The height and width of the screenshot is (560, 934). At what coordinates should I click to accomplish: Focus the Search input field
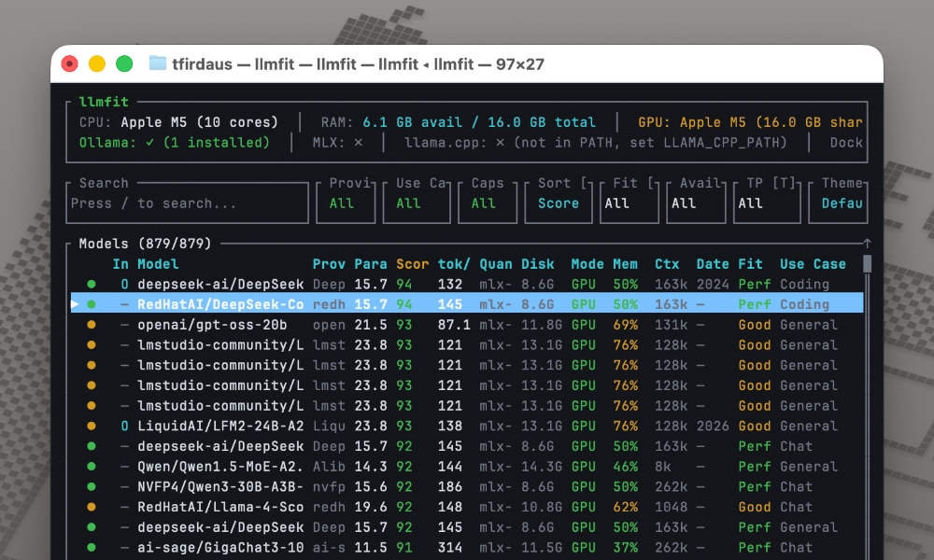[187, 203]
